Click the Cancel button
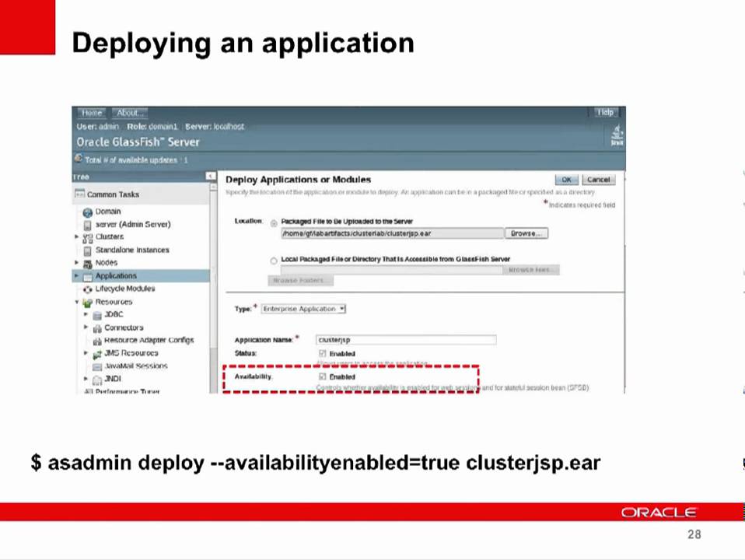 point(598,180)
